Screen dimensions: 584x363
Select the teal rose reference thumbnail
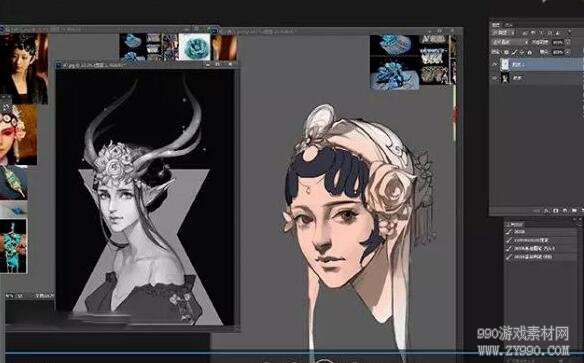point(194,47)
